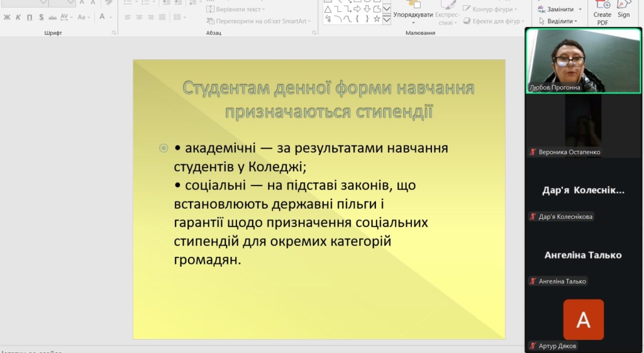The height and width of the screenshot is (353, 644).
Task: Click the strikethrough abc icon
Action: tap(53, 17)
